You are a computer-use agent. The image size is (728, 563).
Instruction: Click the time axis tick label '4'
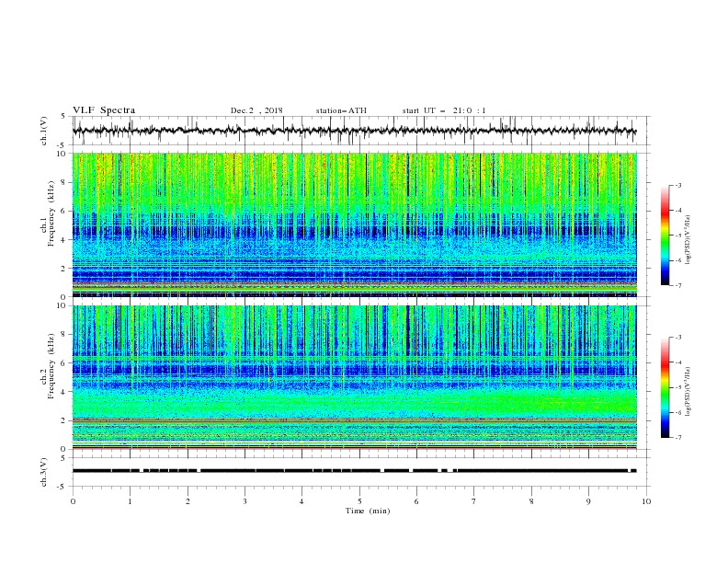(x=302, y=501)
